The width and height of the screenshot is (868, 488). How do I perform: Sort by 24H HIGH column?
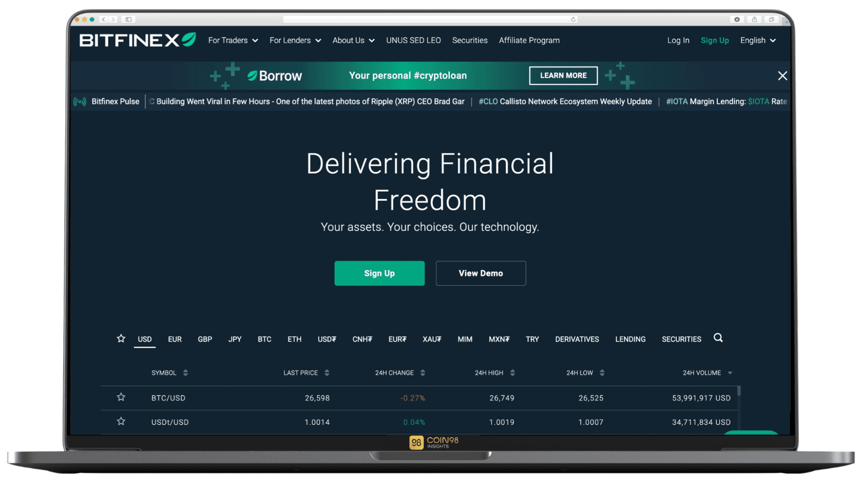click(495, 373)
